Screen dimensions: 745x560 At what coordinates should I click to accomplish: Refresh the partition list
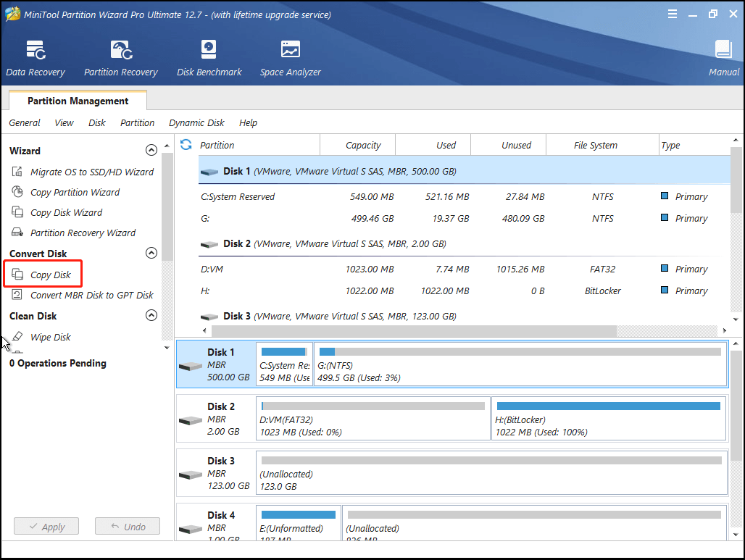(186, 145)
